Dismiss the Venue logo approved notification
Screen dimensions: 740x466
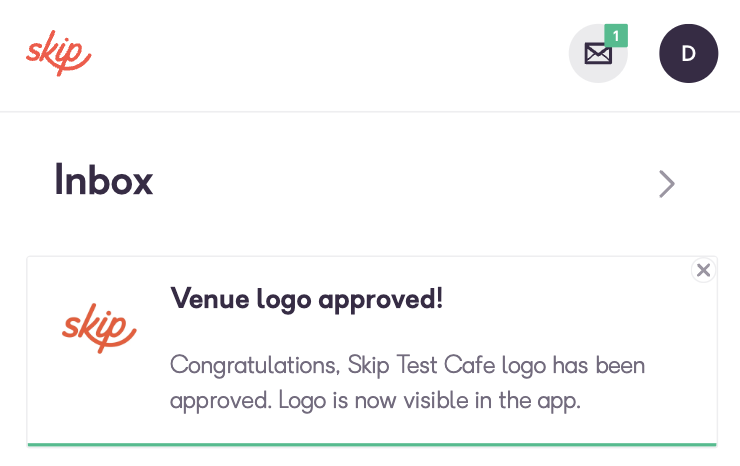pos(703,270)
